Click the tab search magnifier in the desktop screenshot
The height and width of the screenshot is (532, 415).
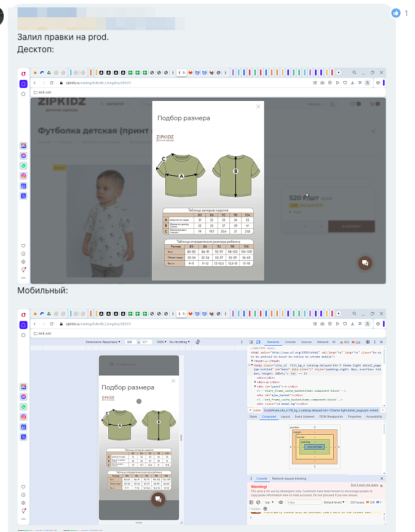[x=354, y=73]
